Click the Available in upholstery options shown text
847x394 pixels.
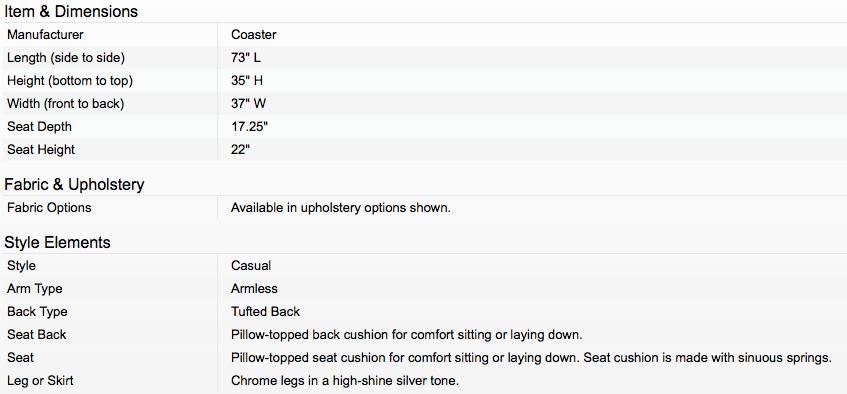pos(341,208)
